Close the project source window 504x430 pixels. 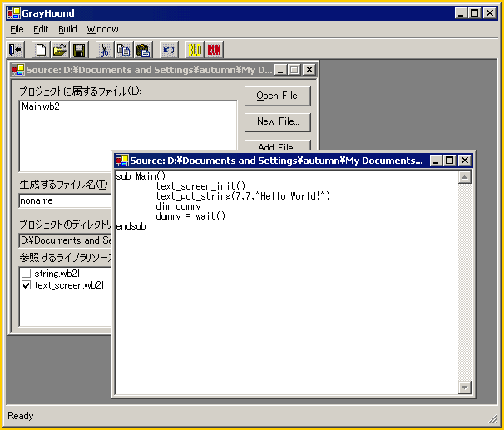pos(309,69)
